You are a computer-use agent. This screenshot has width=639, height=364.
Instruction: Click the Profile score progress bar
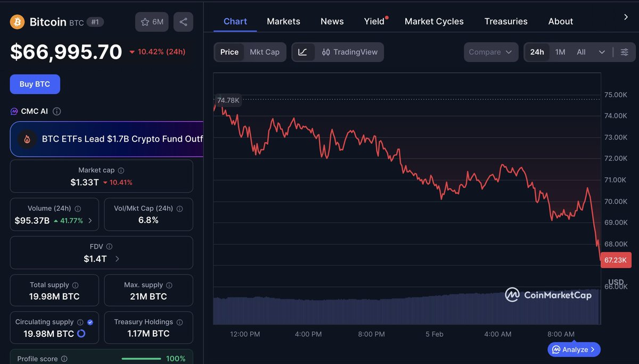pos(141,359)
